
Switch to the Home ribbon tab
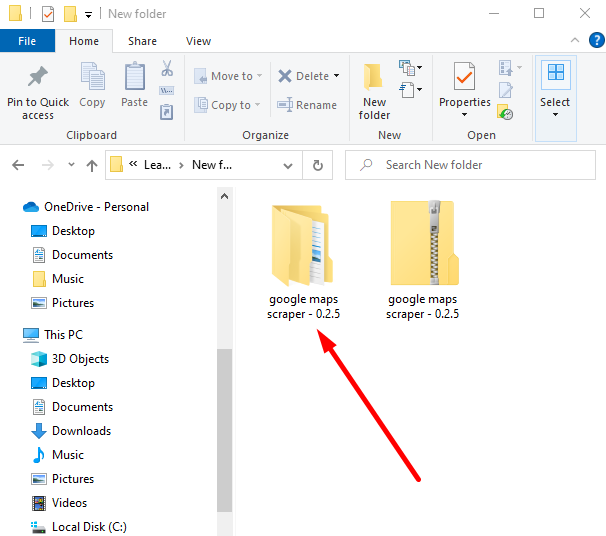[84, 41]
